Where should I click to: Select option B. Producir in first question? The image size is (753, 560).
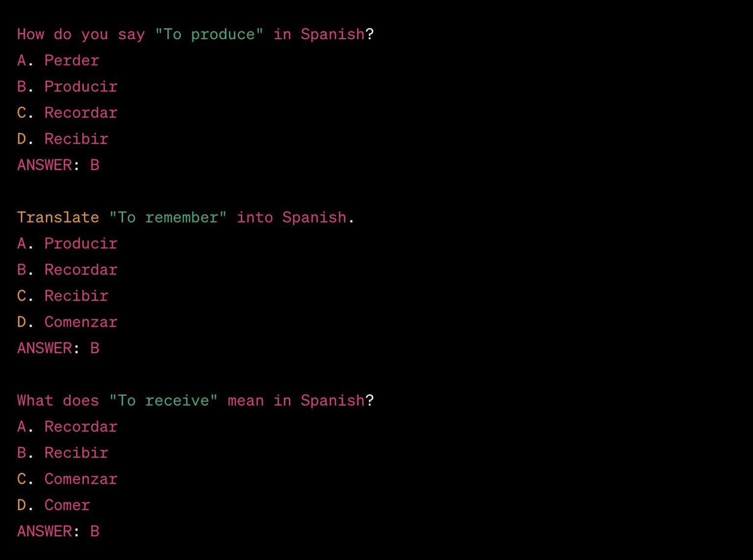point(67,87)
